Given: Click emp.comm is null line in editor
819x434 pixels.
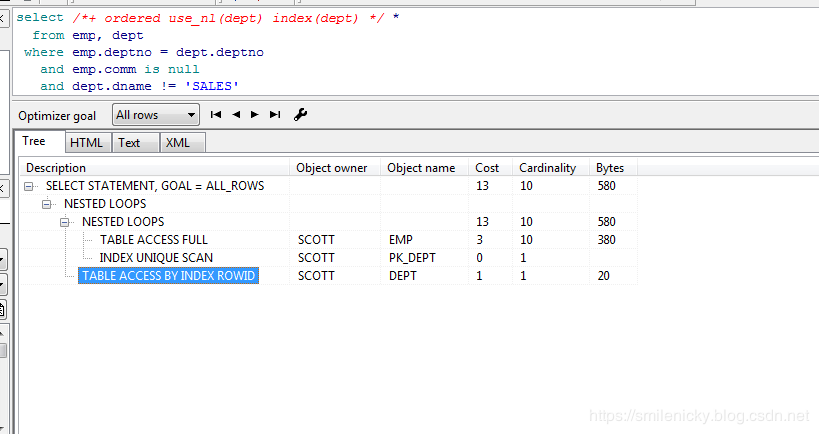Looking at the screenshot, I should tap(120, 69).
